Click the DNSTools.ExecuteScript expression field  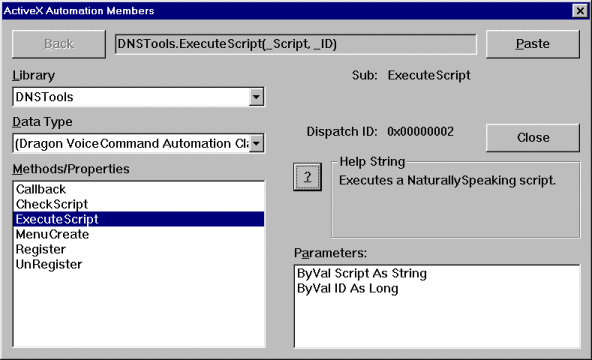pyautogui.click(x=296, y=44)
